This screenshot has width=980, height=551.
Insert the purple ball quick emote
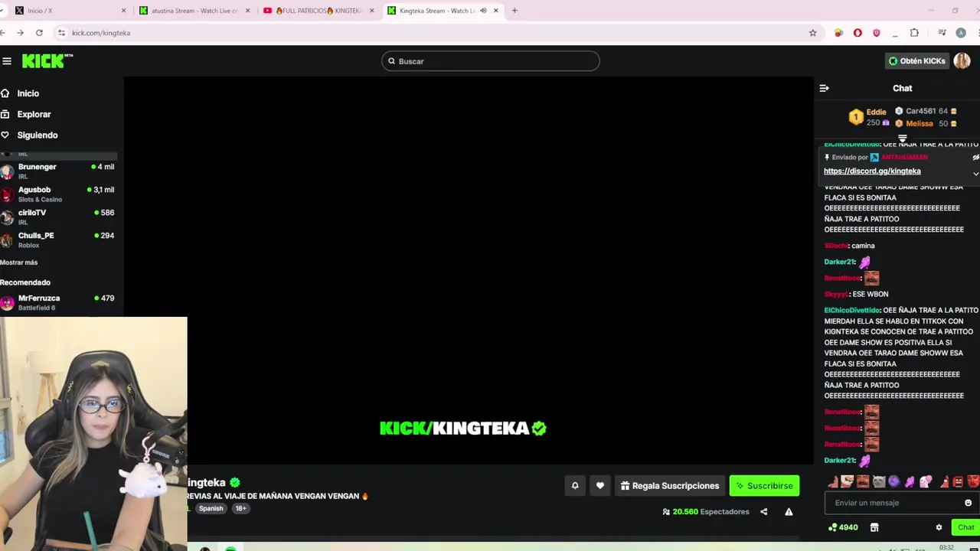(894, 481)
